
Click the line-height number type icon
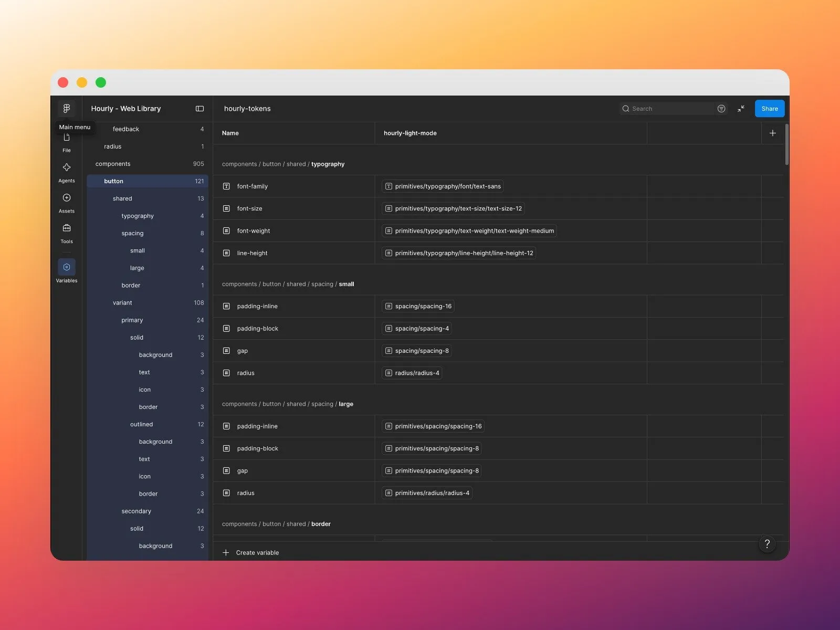[x=226, y=253]
